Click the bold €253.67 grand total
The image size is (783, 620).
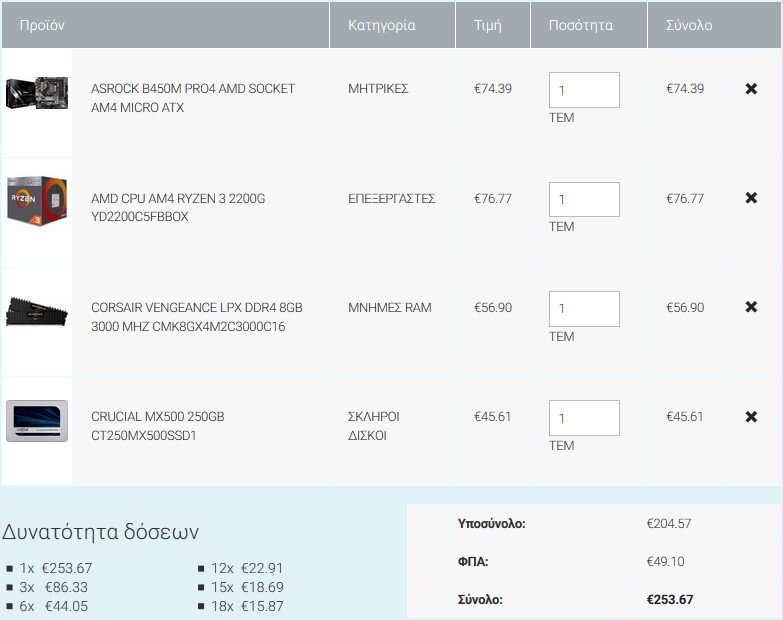670,599
